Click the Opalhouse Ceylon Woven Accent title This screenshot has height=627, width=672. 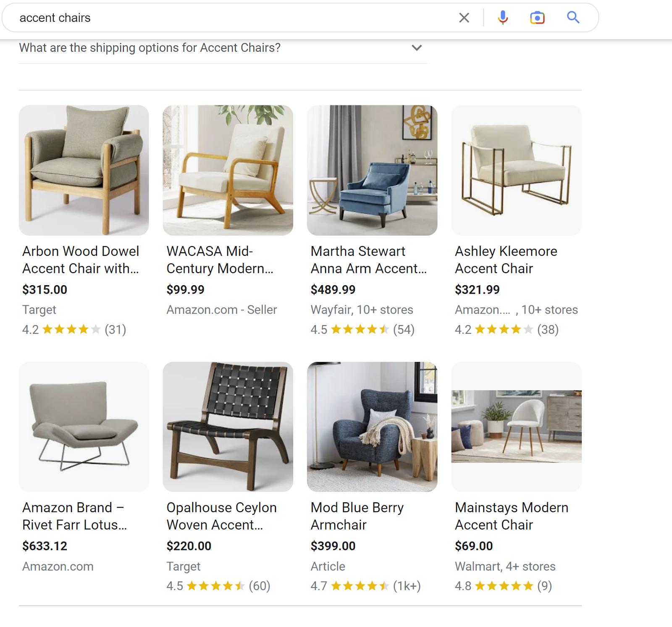221,516
